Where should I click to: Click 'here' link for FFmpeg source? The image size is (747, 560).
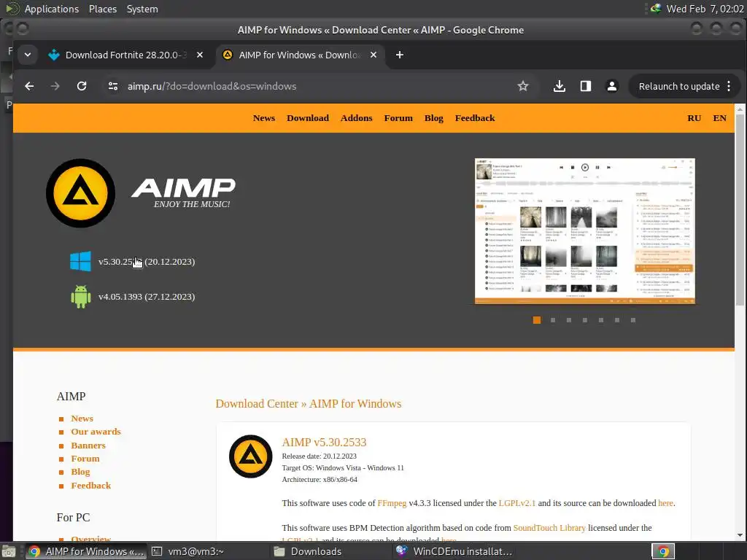tap(665, 503)
